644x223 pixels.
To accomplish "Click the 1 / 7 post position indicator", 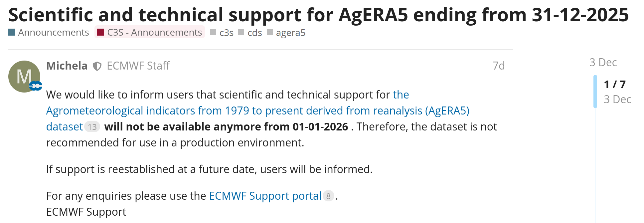I will tap(614, 84).
